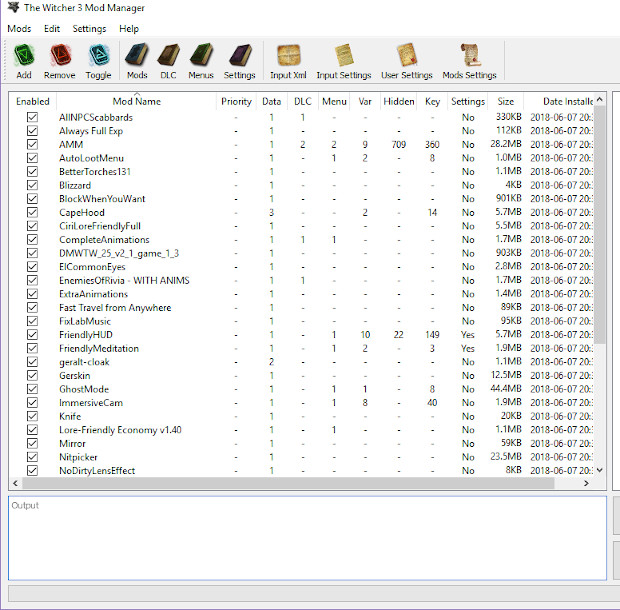Click the mod list scroll down arrow
620x610 pixels.
[599, 470]
